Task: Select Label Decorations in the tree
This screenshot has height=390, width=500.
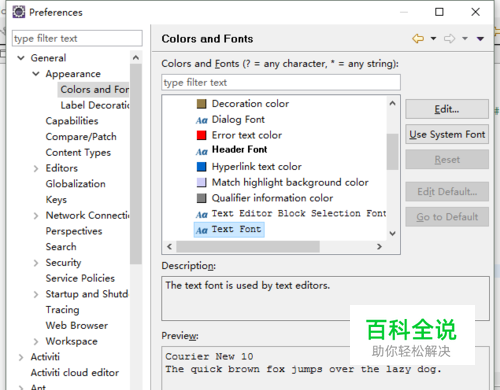Action: click(x=95, y=105)
